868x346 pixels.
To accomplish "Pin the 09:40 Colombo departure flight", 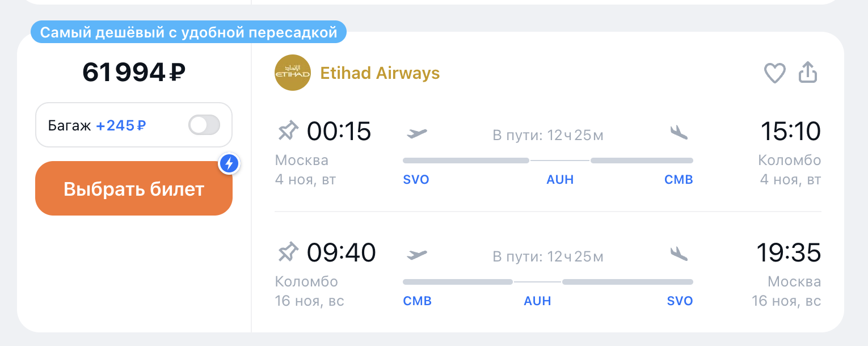I will point(288,252).
